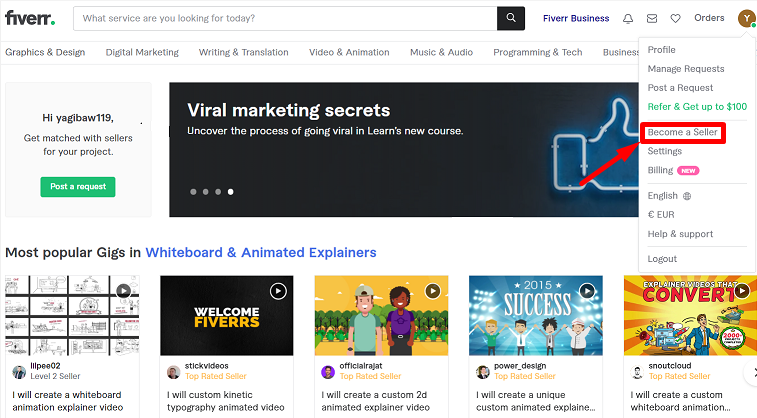The height and width of the screenshot is (418, 757).
Task: Open the notifications bell
Action: tap(628, 18)
